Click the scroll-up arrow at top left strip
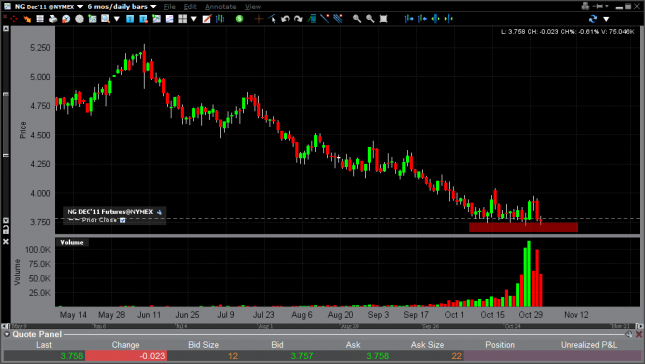The height and width of the screenshot is (364, 645). point(6,28)
